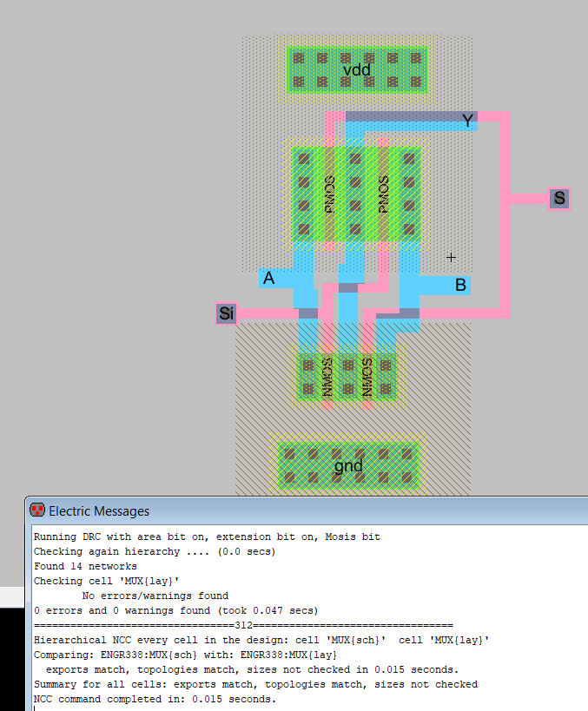Select the vdd contact label
Viewport: 588px width, 711px height.
point(357,69)
